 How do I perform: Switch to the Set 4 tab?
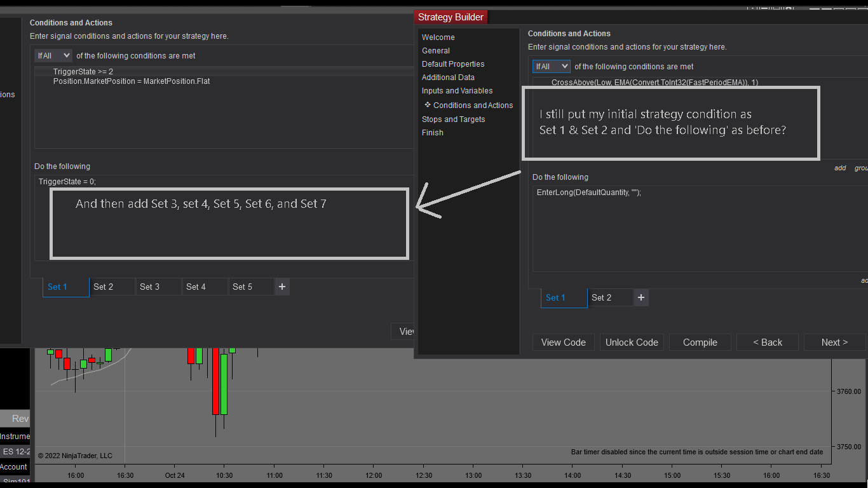tap(205, 287)
